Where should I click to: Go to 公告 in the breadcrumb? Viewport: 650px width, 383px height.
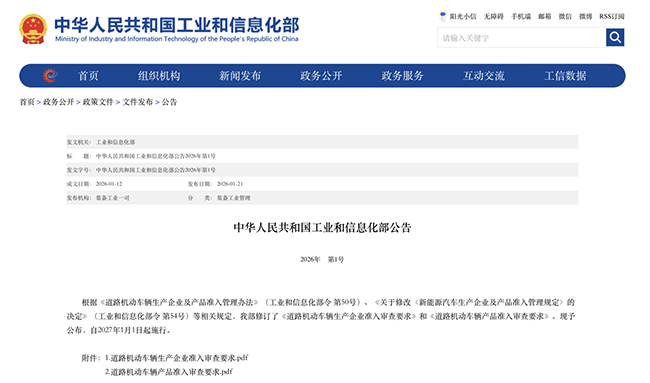coord(170,102)
